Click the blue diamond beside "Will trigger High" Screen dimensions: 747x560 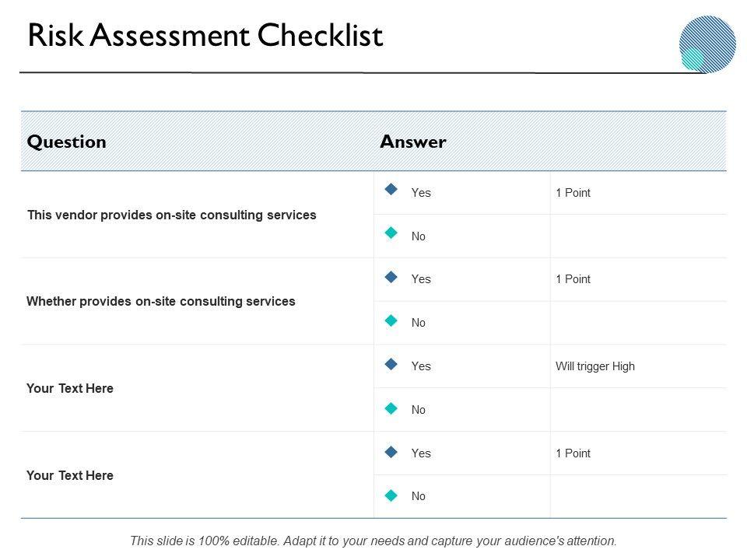click(391, 363)
